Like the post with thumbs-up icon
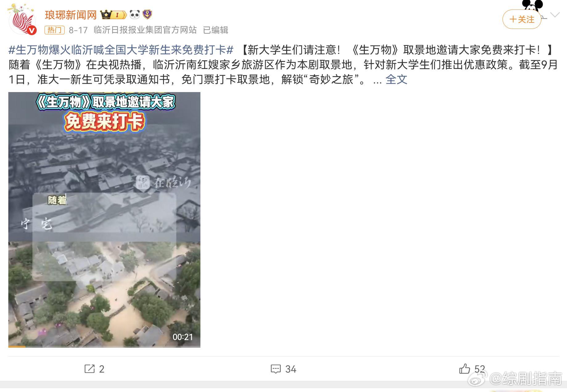The height and width of the screenshot is (392, 567). 465,369
